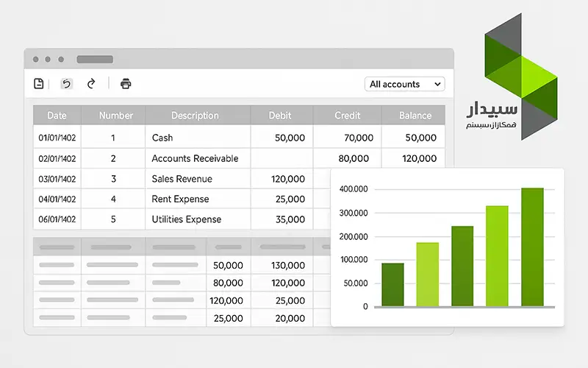Click the Debit column header

280,116
